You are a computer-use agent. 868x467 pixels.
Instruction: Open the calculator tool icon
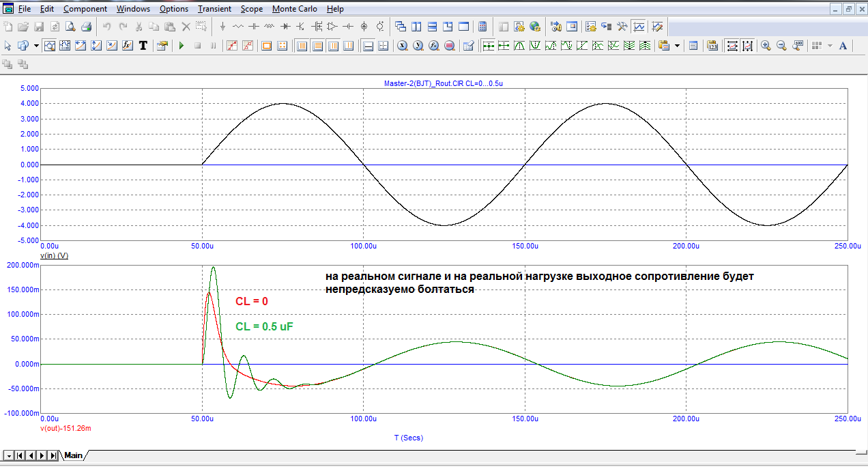(482, 27)
